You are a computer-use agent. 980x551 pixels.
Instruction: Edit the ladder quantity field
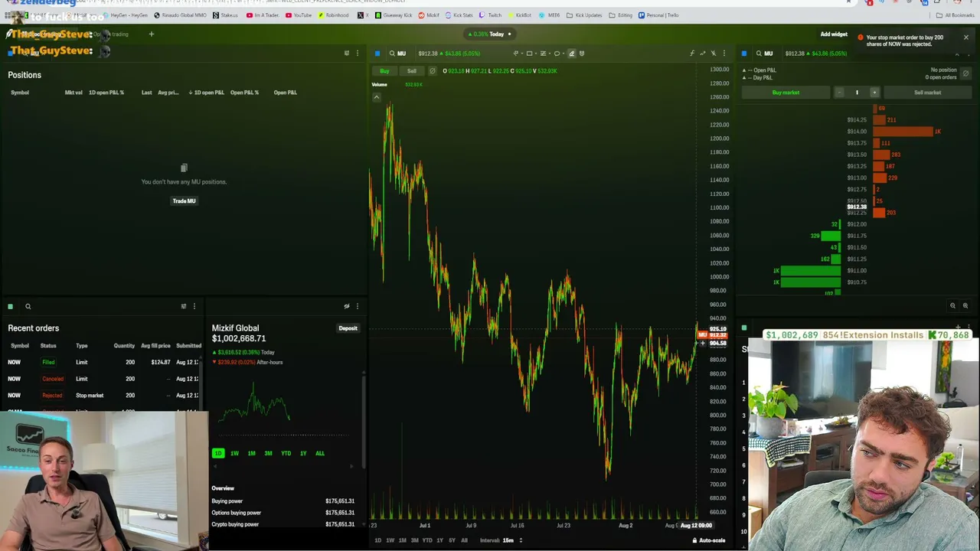(857, 93)
